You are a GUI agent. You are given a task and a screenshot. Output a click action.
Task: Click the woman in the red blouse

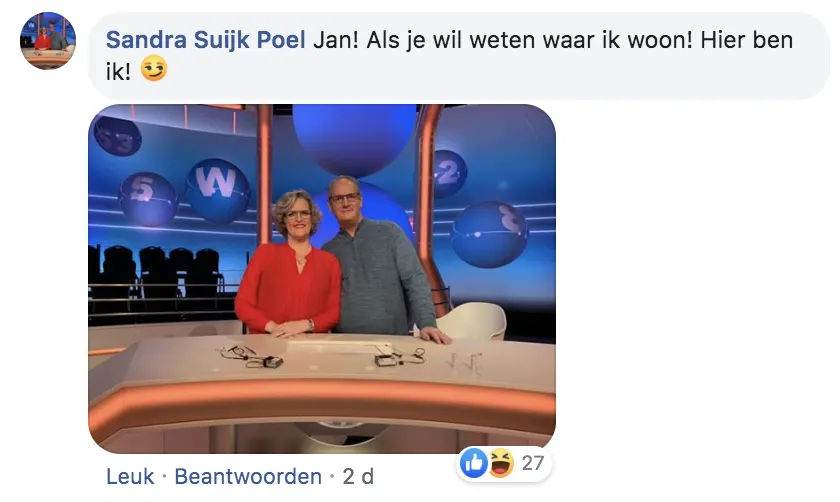tap(289, 265)
